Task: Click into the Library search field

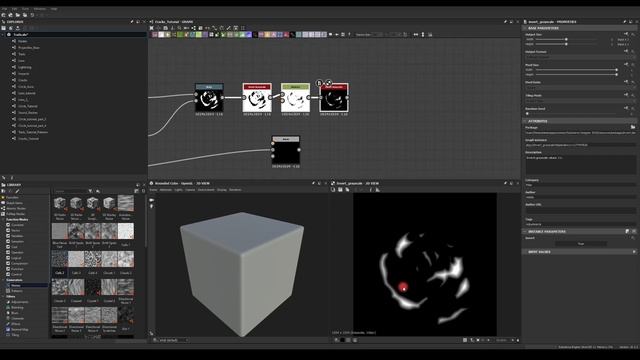Action: tap(70, 191)
